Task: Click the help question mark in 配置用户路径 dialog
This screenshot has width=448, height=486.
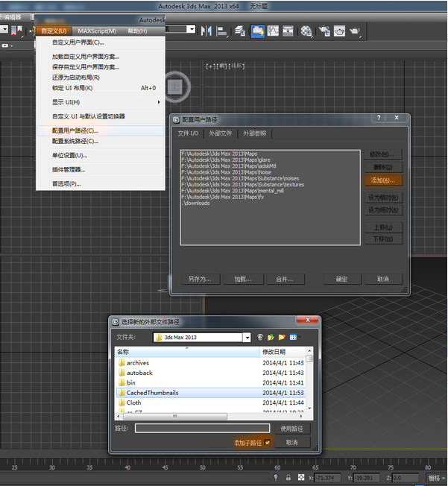Action: (x=379, y=118)
